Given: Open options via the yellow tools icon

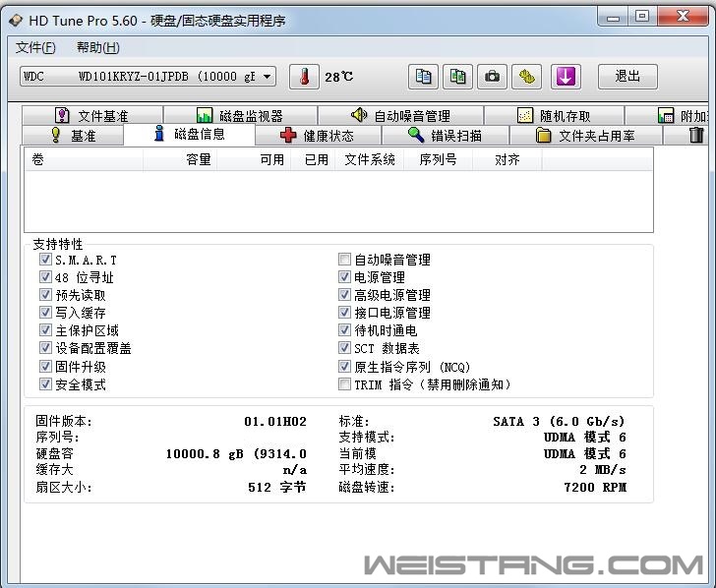Looking at the screenshot, I should (x=526, y=77).
